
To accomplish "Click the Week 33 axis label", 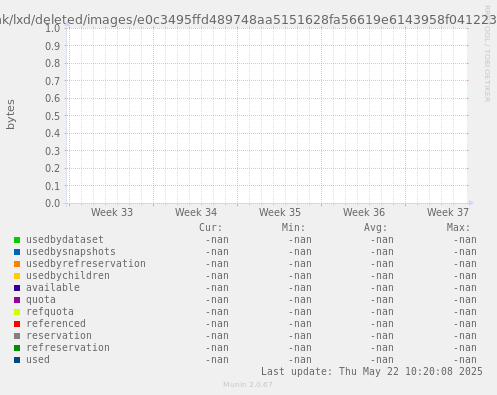I will coord(112,212).
